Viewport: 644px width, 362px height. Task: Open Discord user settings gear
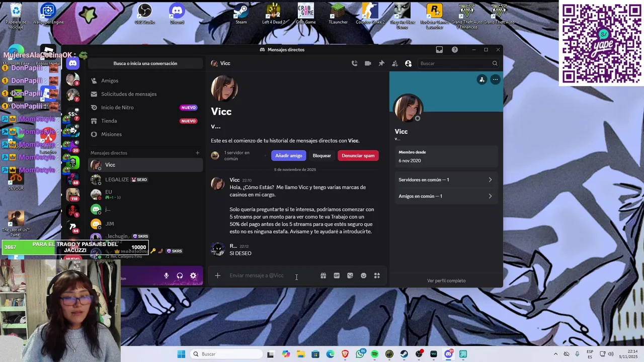click(193, 276)
